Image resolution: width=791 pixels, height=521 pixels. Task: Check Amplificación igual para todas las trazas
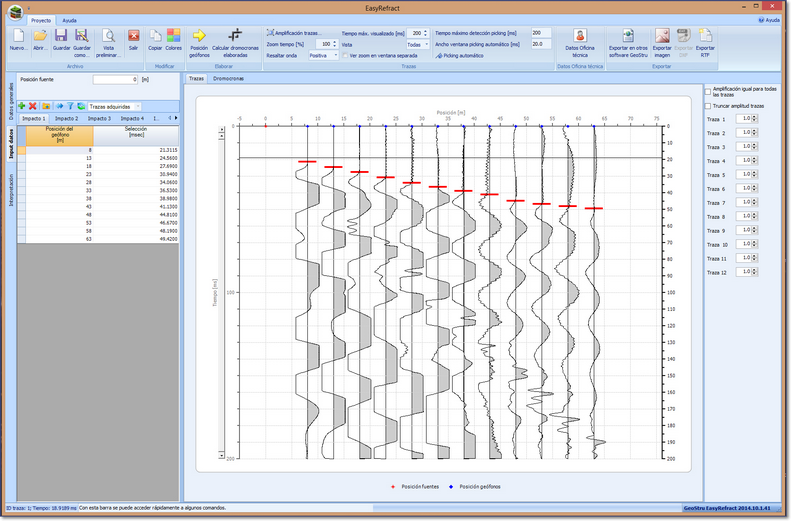(x=708, y=92)
